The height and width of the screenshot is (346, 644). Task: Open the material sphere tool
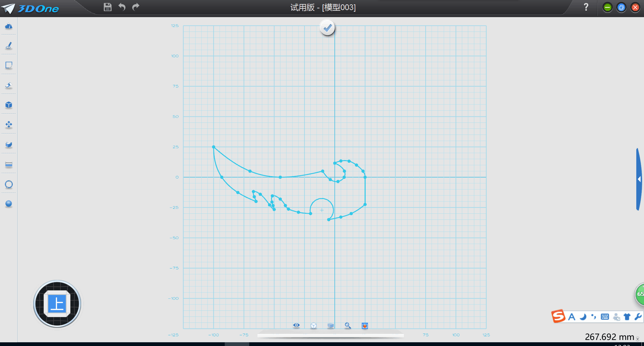tap(9, 204)
